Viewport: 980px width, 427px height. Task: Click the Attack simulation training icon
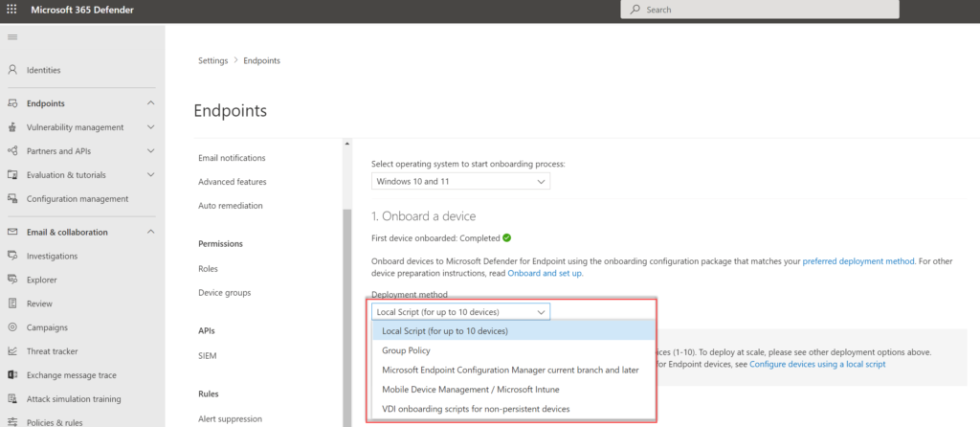(11, 399)
